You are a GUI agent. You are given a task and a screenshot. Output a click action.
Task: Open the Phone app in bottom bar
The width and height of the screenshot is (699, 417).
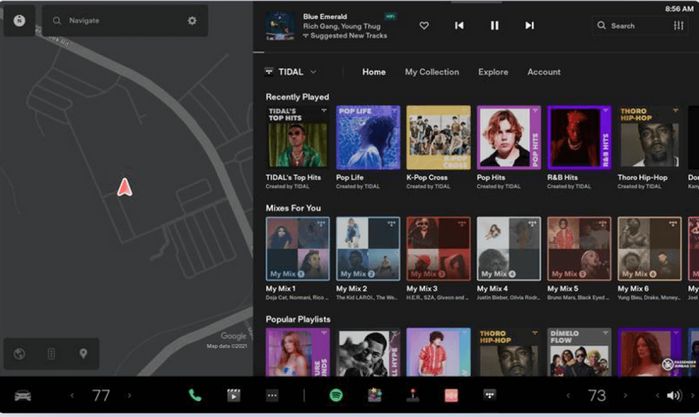(x=195, y=395)
